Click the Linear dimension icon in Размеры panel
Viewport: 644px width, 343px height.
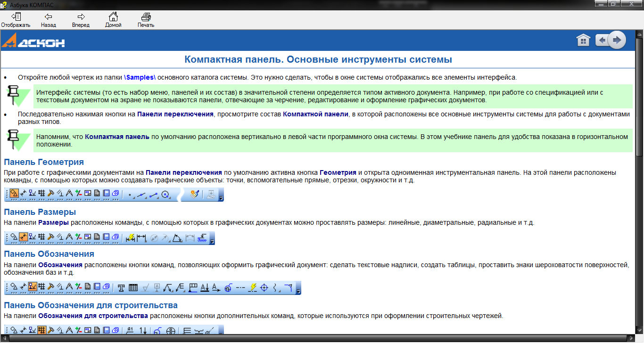coord(141,238)
